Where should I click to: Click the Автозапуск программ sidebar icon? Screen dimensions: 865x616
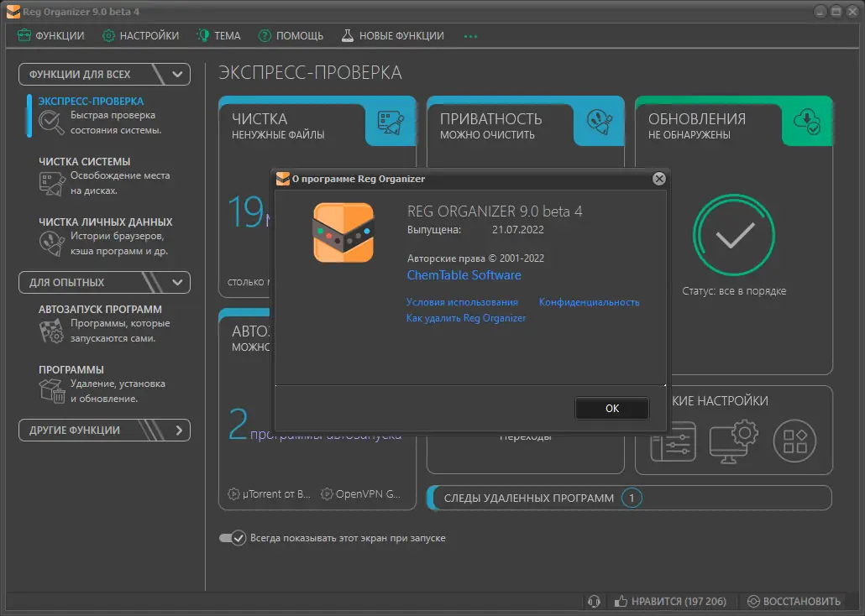[52, 331]
